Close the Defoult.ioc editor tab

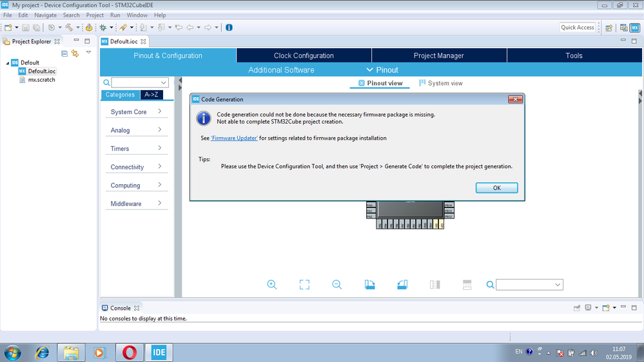pos(143,41)
